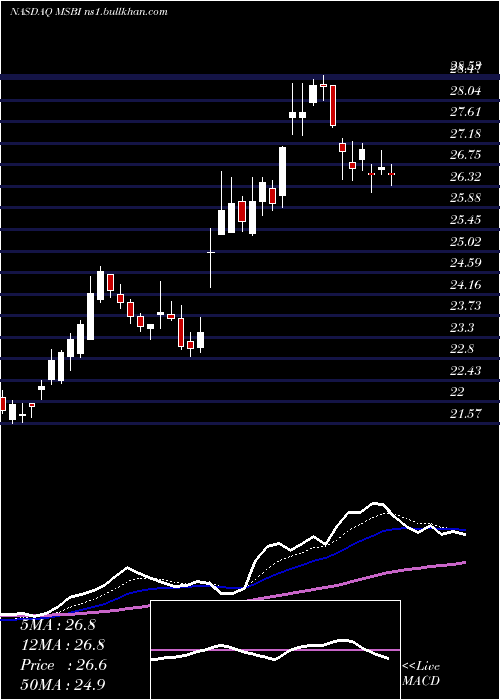The width and height of the screenshot is (500, 700).
Task: Select the 22.8 price axis label
Action: coord(462,349)
